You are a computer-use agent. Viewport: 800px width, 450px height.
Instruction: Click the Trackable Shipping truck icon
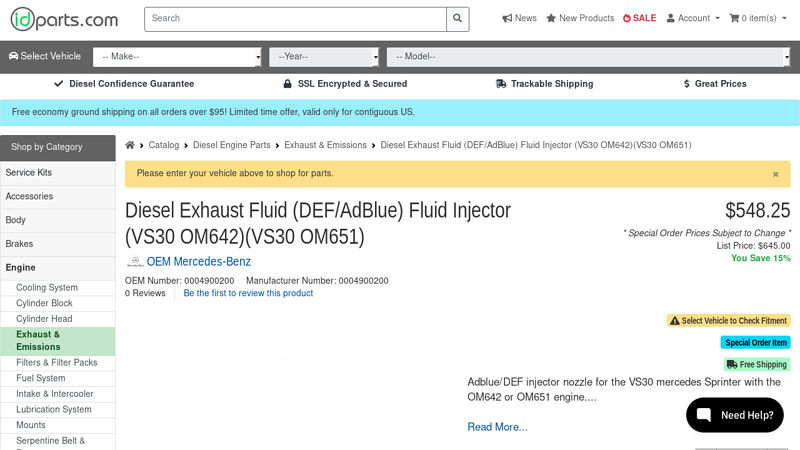(501, 84)
